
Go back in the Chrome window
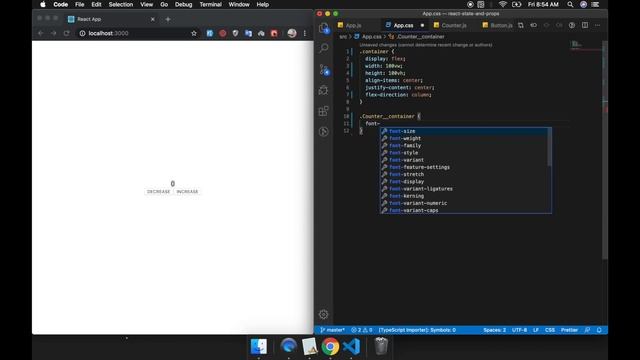[40, 33]
